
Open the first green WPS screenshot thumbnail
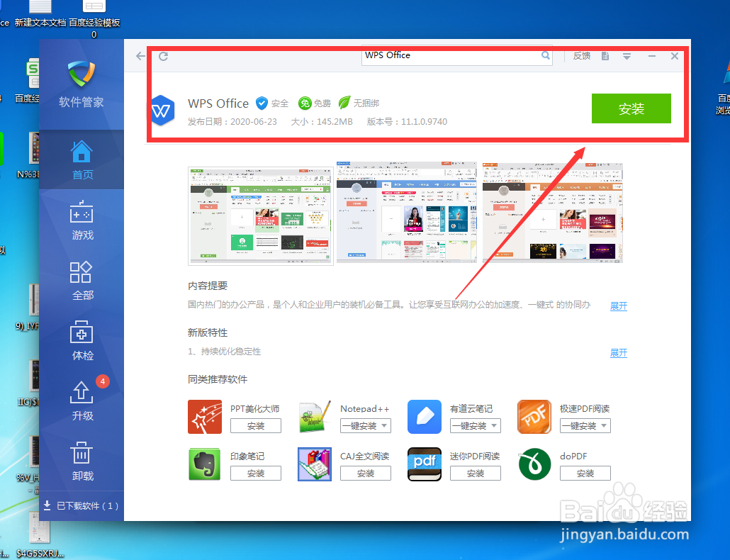261,216
